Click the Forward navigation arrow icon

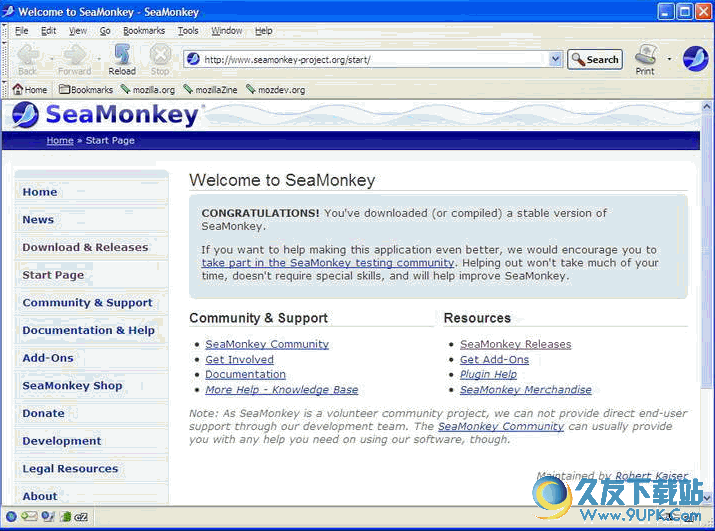click(75, 55)
